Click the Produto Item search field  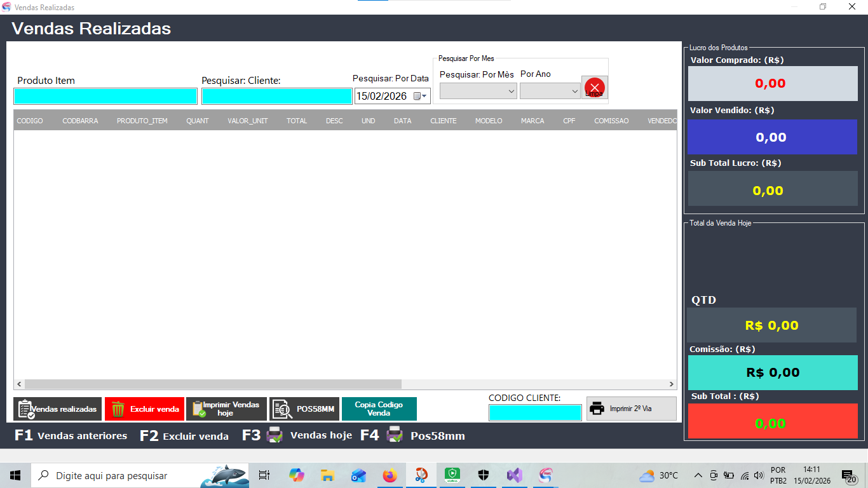(105, 97)
